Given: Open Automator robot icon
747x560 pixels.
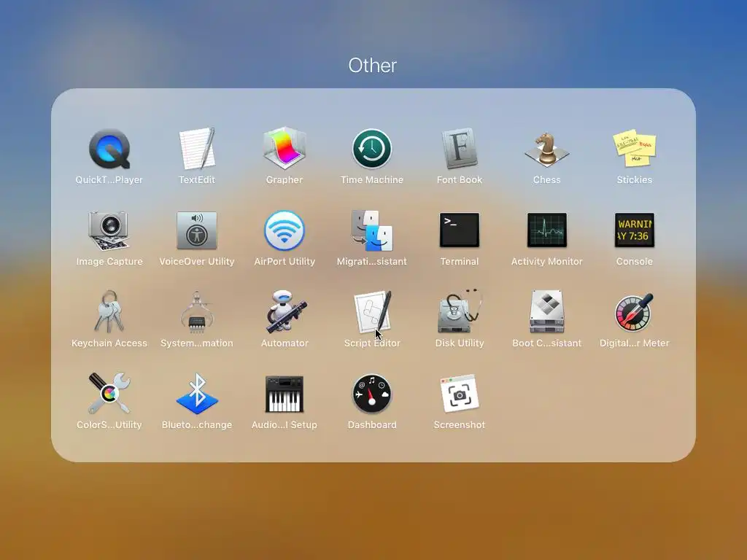Looking at the screenshot, I should [x=286, y=312].
